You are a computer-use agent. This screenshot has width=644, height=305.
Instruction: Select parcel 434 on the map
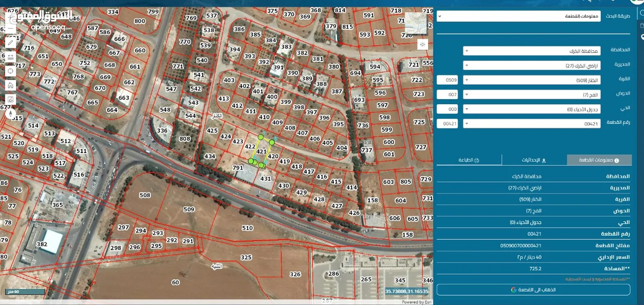(x=210, y=156)
